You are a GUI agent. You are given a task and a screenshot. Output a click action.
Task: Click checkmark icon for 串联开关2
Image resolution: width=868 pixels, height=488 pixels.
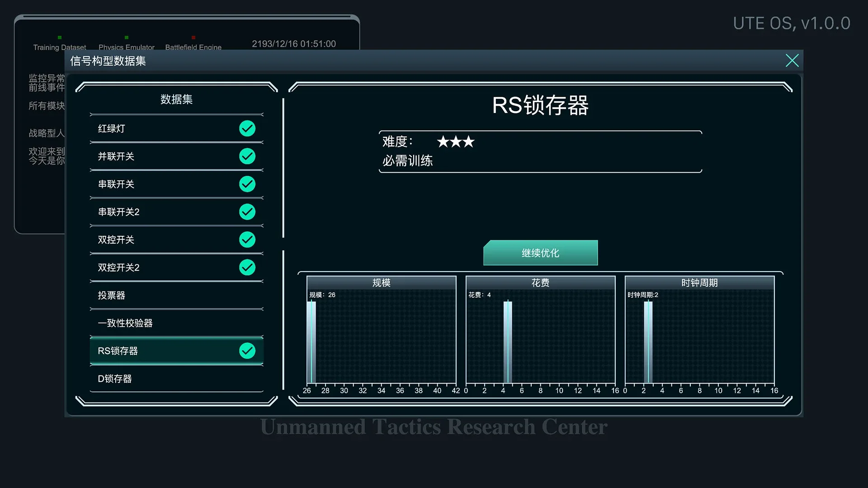[247, 212]
